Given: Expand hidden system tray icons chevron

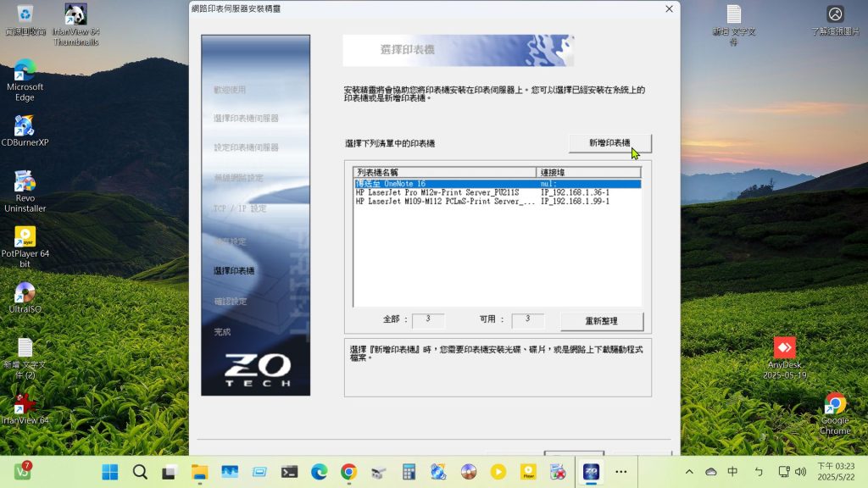Looking at the screenshot, I should coord(689,472).
